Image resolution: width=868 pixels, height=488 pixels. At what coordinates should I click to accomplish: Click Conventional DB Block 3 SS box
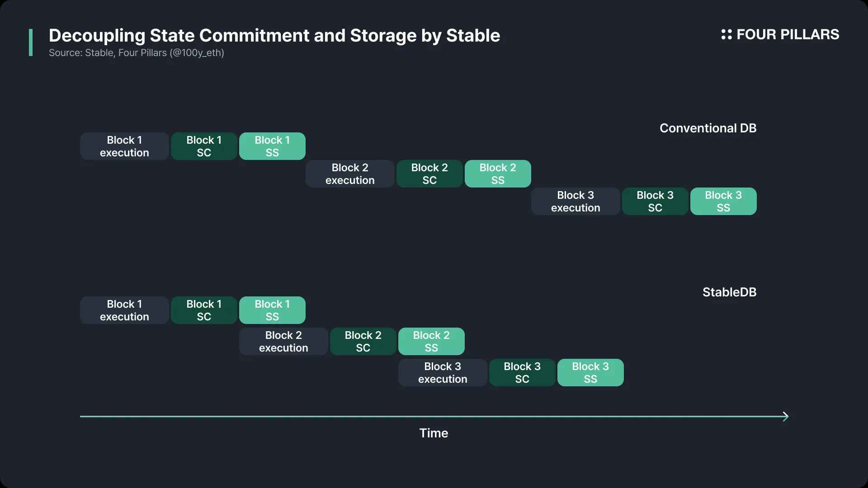click(x=723, y=201)
